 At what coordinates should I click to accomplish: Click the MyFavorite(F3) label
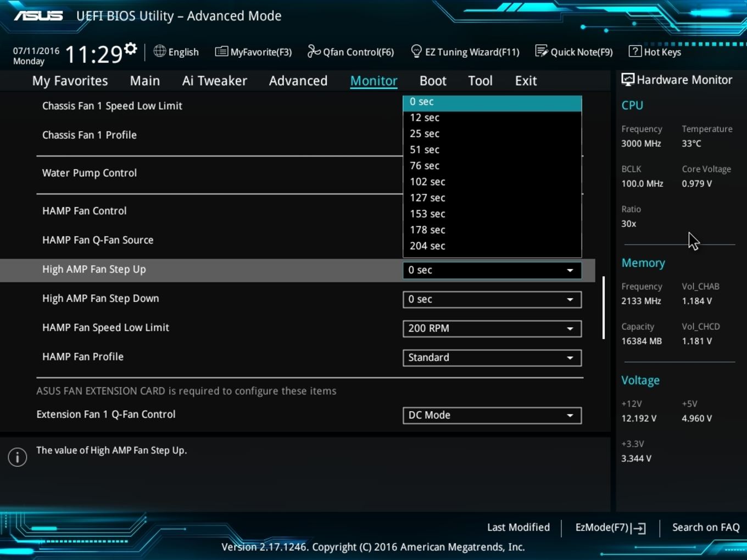click(261, 52)
